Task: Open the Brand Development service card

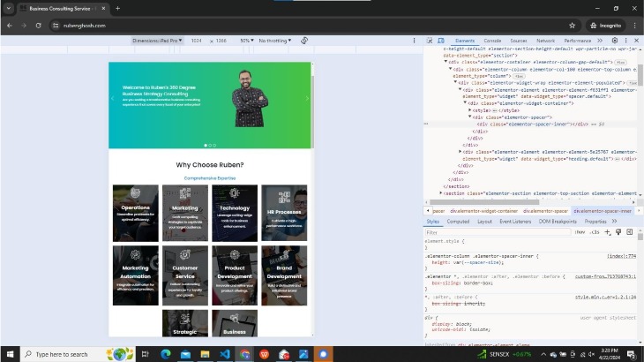Action: click(284, 275)
